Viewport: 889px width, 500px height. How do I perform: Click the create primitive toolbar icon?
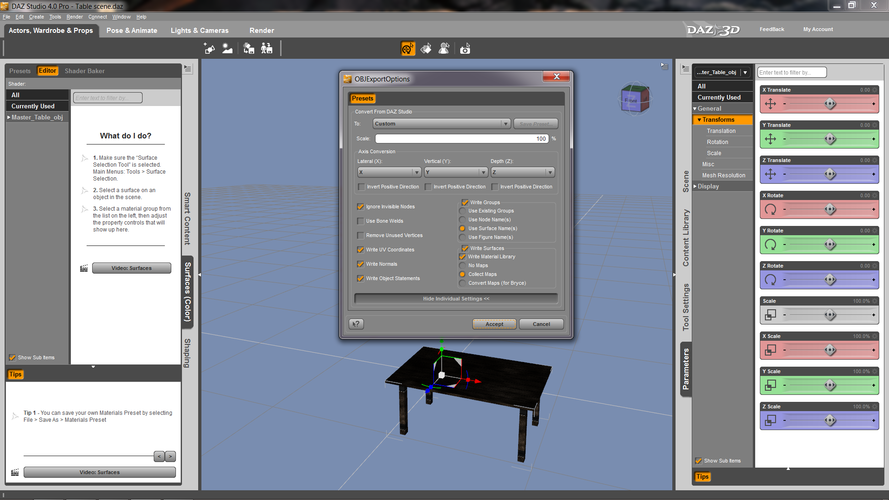(210, 49)
